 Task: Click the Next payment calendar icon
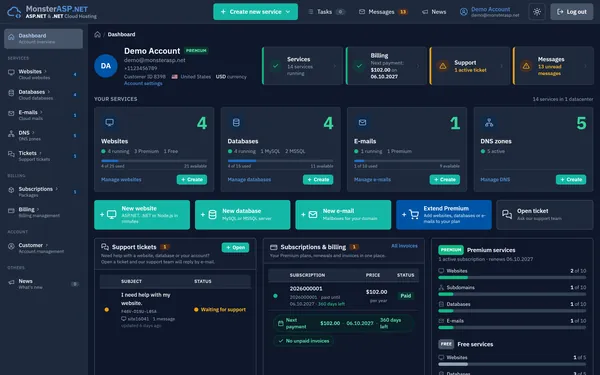[280, 323]
